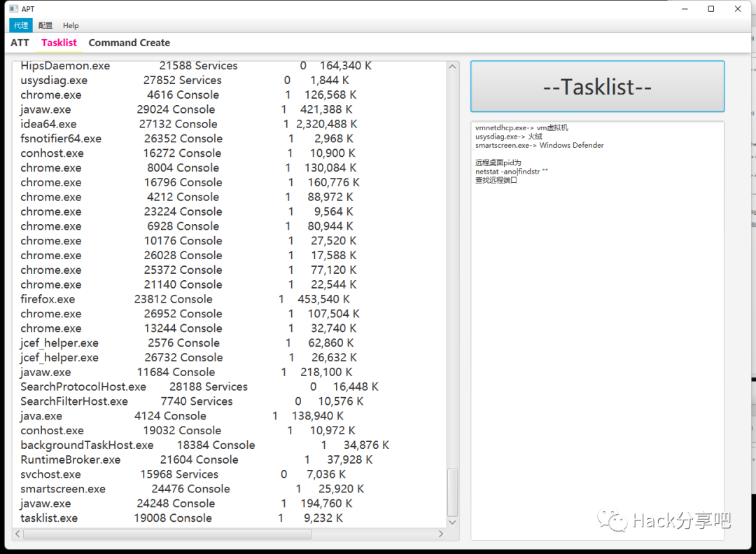This screenshot has width=756, height=554.
Task: Open the Help menu
Action: coord(71,25)
